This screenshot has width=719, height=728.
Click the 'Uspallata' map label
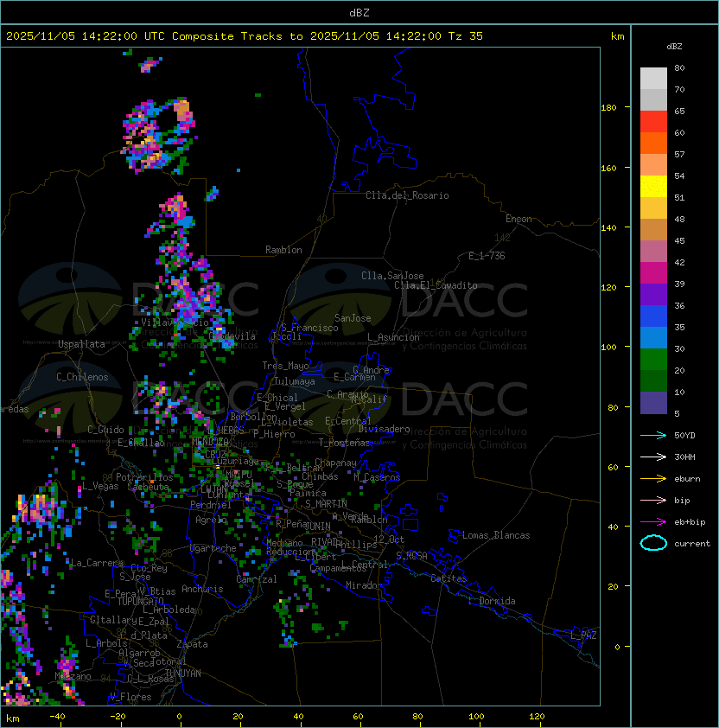pos(81,344)
